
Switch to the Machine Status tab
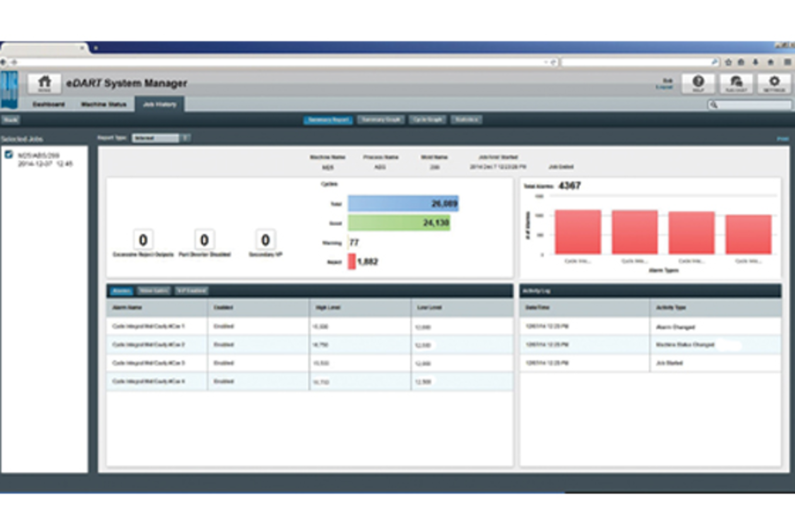pos(104,104)
